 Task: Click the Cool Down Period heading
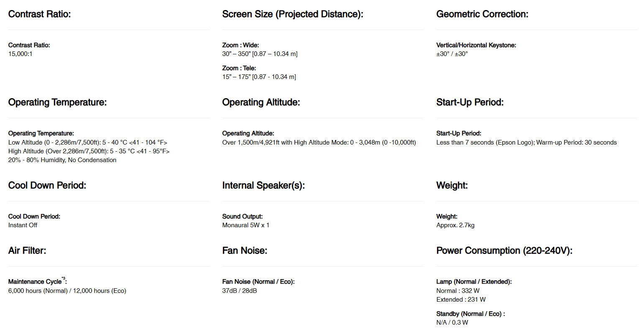point(47,186)
